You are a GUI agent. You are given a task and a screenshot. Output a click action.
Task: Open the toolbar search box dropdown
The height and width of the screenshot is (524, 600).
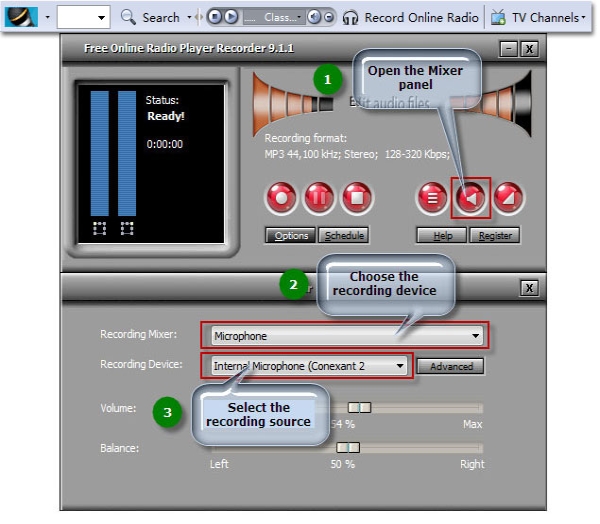[x=101, y=17]
